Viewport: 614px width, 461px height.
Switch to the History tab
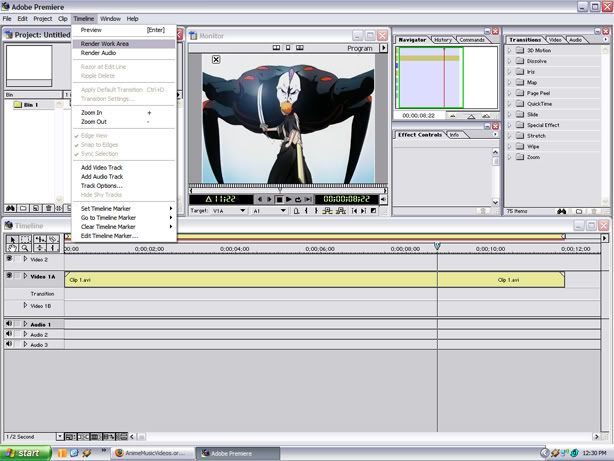pos(443,40)
